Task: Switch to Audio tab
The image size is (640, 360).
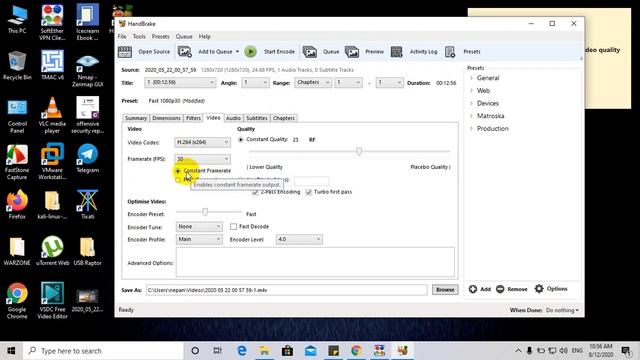Action: 233,118
